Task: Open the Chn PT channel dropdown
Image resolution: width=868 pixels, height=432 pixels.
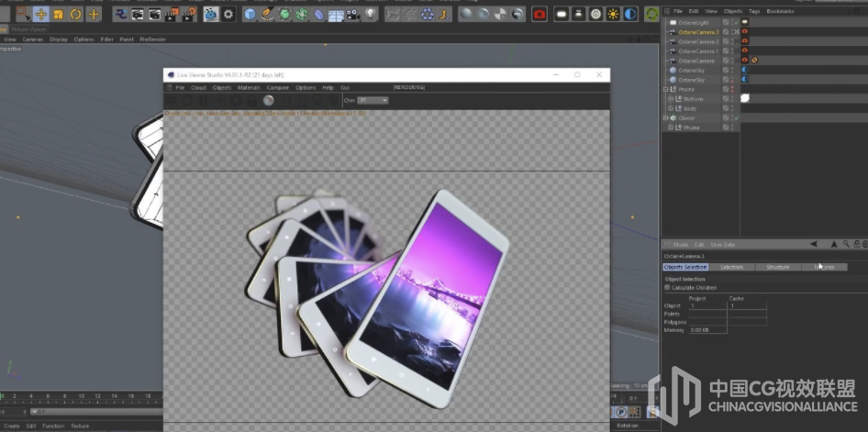Action: [x=373, y=101]
